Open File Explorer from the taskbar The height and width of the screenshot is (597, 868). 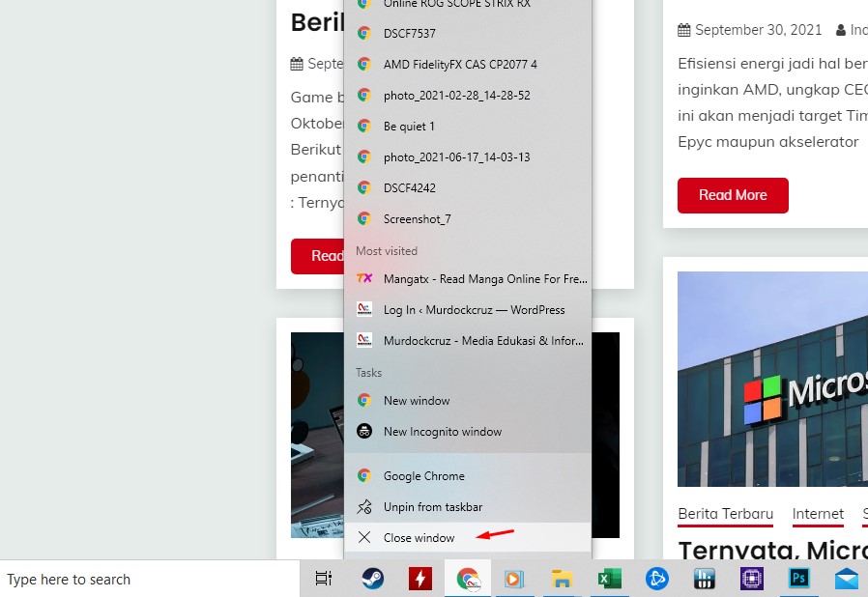pyautogui.click(x=563, y=579)
